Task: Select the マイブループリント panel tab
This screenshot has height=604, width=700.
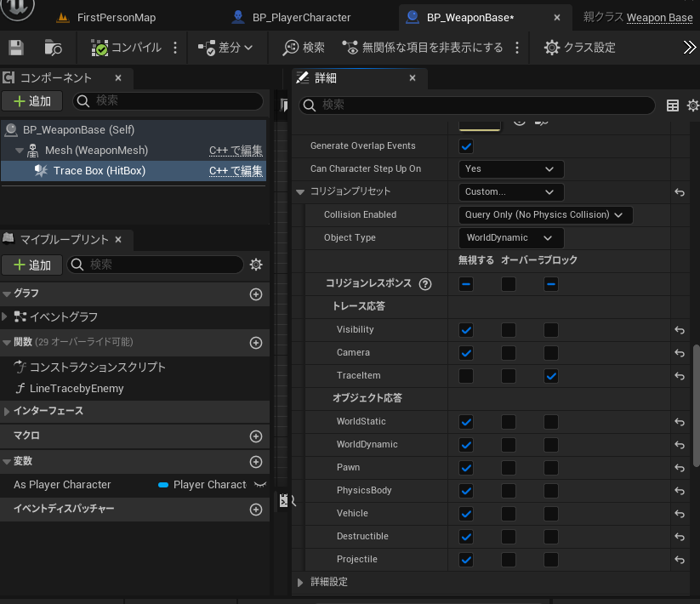Action: [x=64, y=239]
